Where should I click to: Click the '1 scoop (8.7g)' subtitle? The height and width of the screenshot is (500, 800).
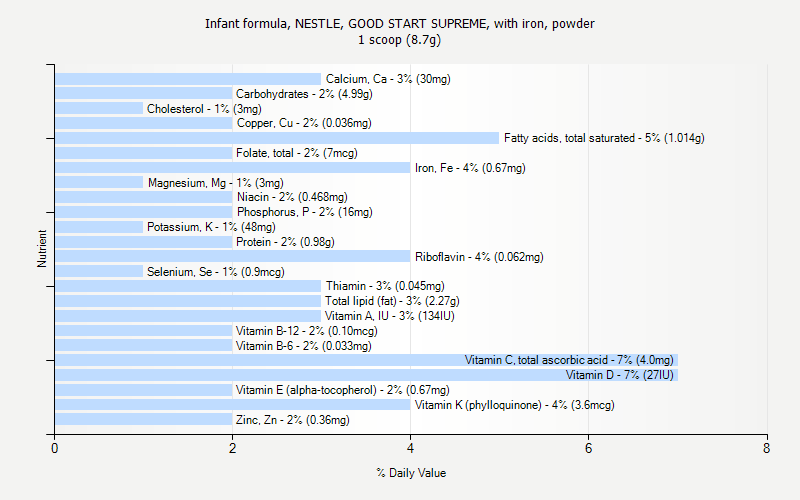400,40
